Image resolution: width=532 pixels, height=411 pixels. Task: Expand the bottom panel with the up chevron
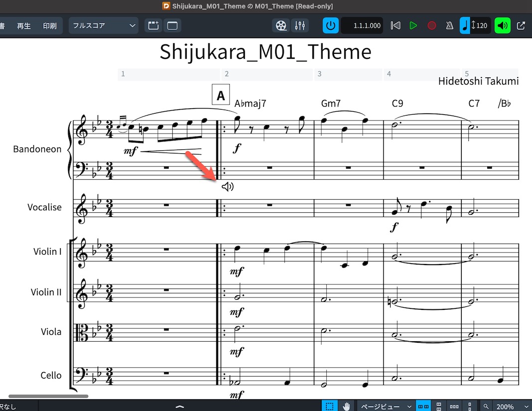(x=180, y=406)
